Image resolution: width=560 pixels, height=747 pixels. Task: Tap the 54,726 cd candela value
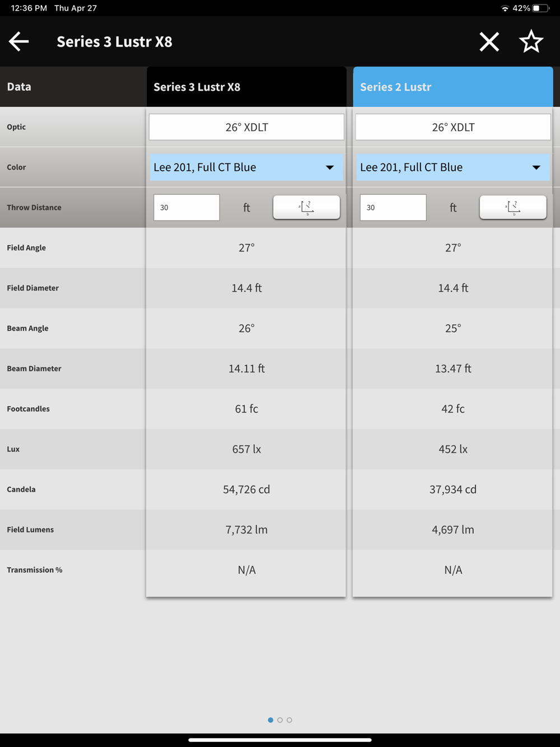point(246,489)
